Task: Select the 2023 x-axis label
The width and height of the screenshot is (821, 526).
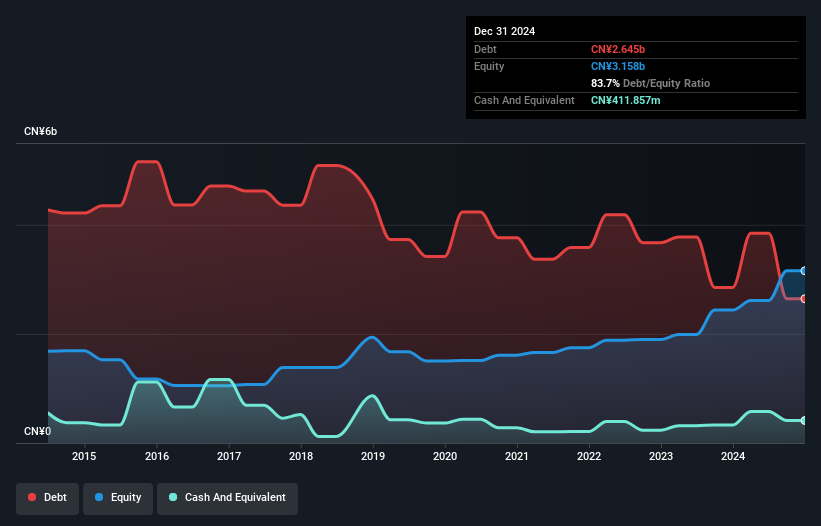Action: click(661, 456)
